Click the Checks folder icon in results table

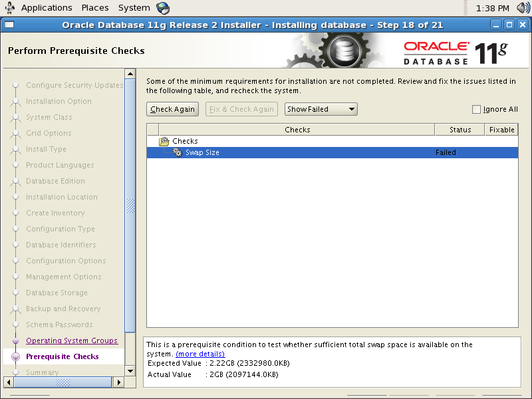[x=165, y=140]
